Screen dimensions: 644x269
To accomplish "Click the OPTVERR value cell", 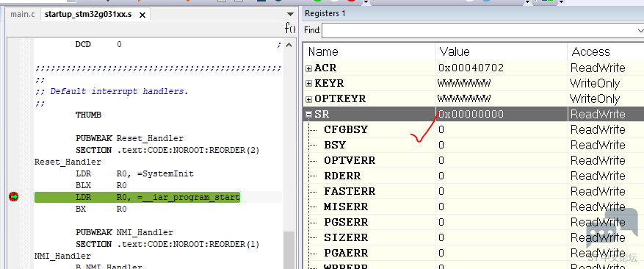I will (x=502, y=160).
